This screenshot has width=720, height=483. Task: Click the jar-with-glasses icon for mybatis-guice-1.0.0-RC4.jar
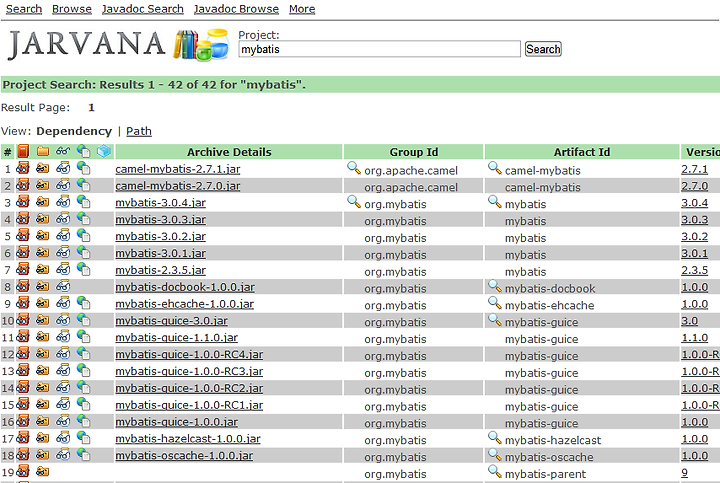(63, 354)
